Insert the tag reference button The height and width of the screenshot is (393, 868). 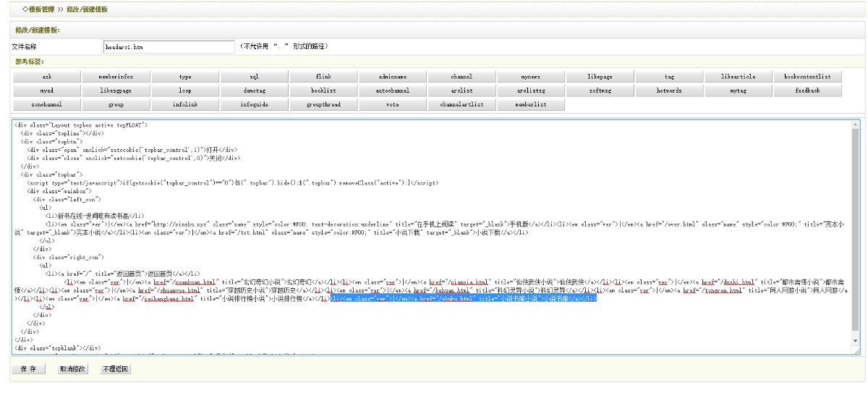click(x=670, y=77)
